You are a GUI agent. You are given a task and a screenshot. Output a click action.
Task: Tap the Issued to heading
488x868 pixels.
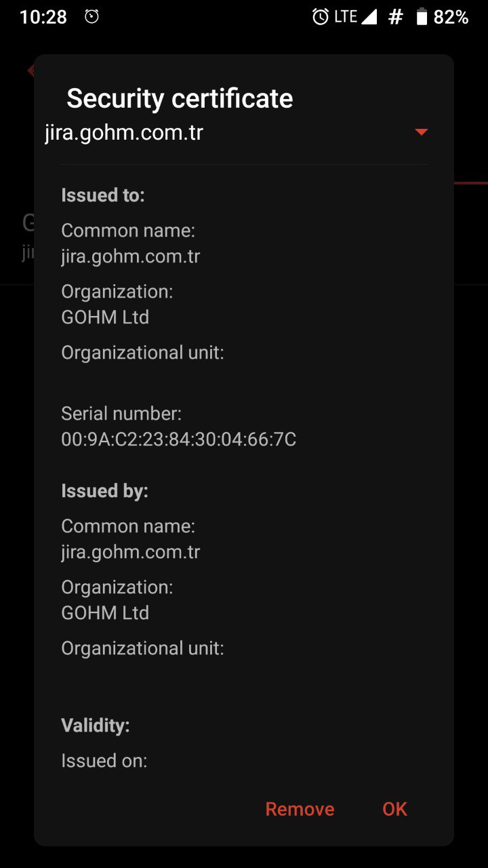[x=103, y=195]
